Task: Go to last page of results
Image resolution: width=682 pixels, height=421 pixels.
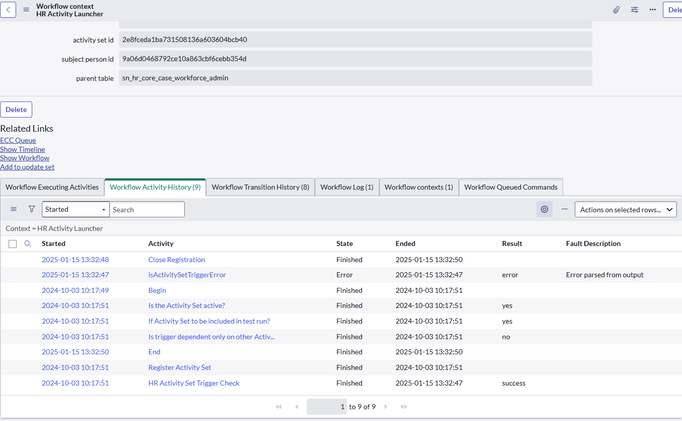Action: (x=404, y=407)
